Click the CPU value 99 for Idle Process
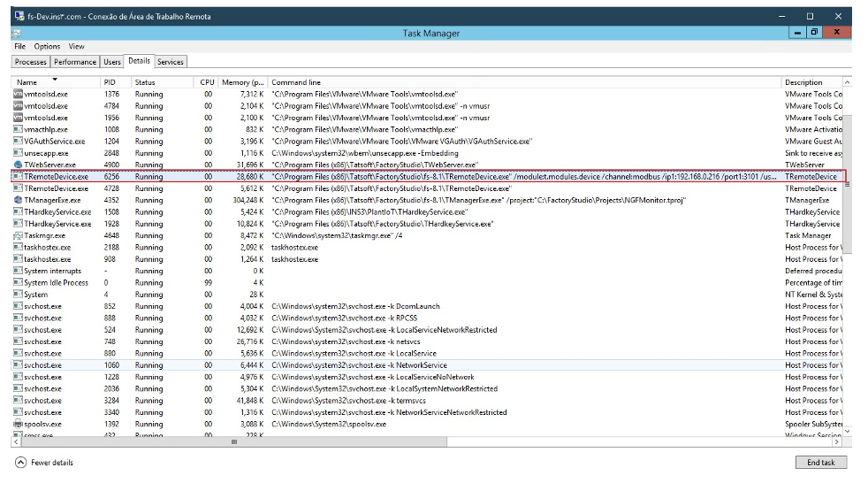The height and width of the screenshot is (483, 868). 208,282
